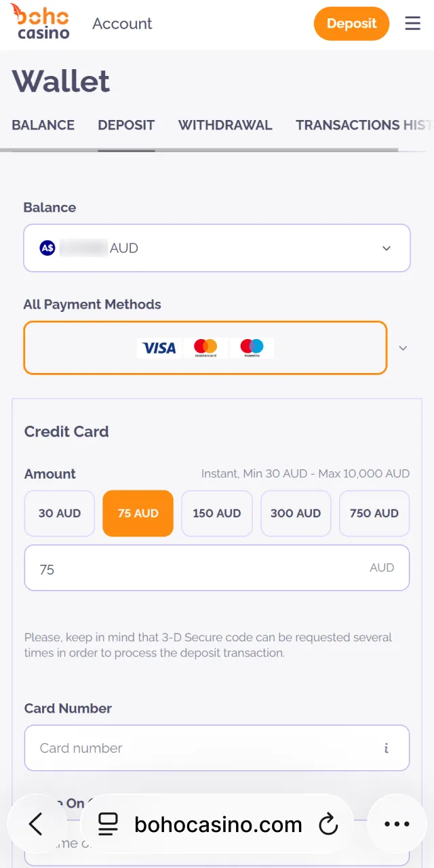
Task: Expand the payment methods chevron
Action: coord(403,348)
